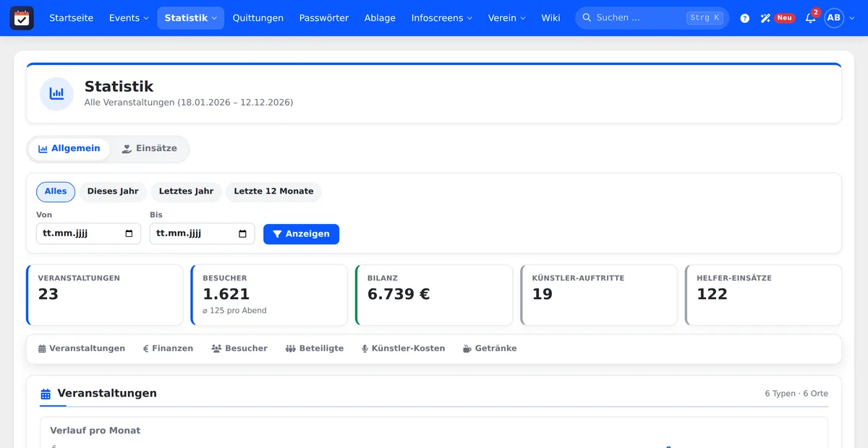Viewport: 868px width, 448px height.
Task: Select the Dieses Jahr filter
Action: [113, 191]
